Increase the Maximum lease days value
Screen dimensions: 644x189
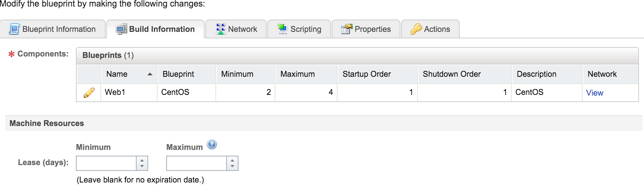[232, 160]
